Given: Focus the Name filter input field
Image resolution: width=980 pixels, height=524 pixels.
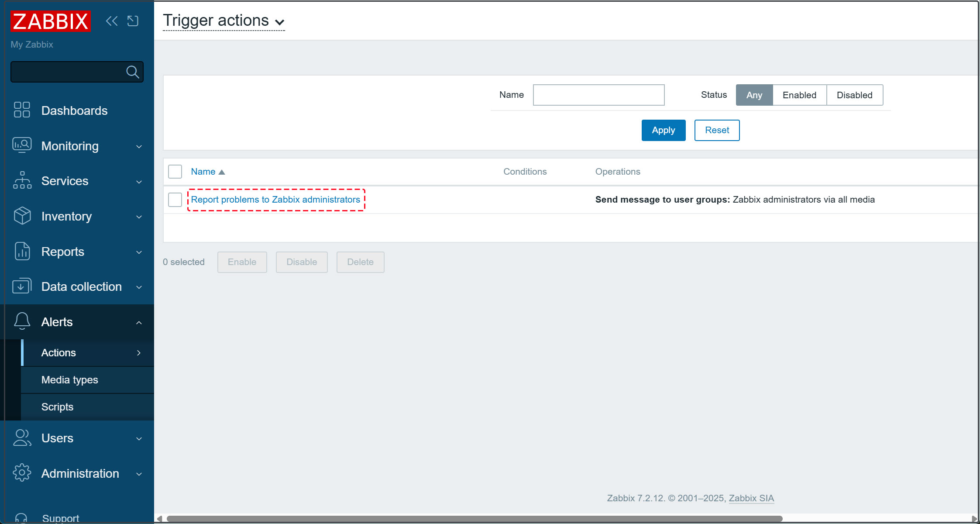Looking at the screenshot, I should point(598,95).
